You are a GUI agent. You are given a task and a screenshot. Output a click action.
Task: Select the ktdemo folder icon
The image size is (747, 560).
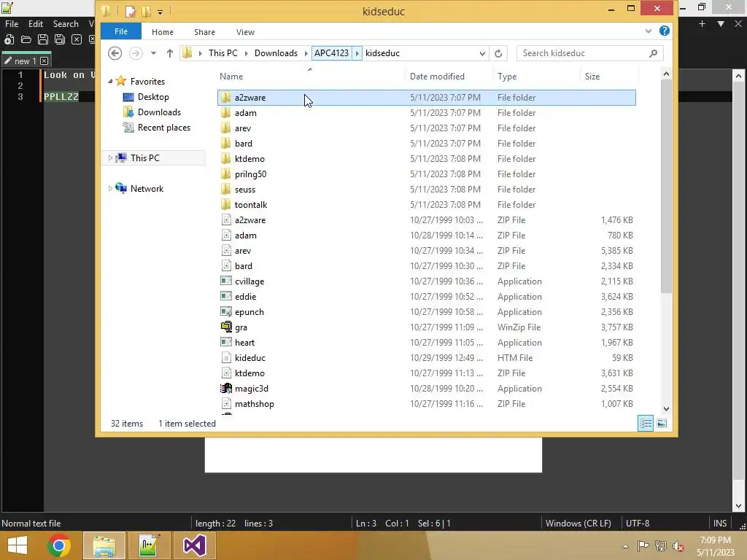pos(226,158)
